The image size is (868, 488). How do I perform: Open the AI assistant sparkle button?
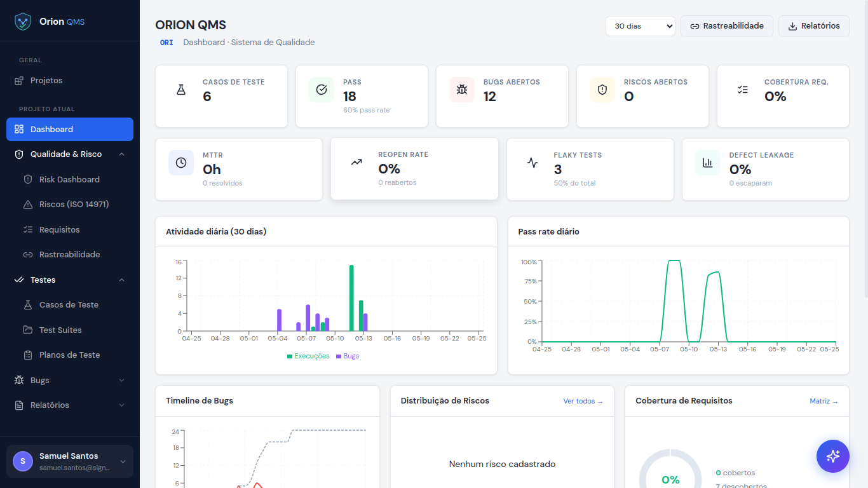point(833,456)
